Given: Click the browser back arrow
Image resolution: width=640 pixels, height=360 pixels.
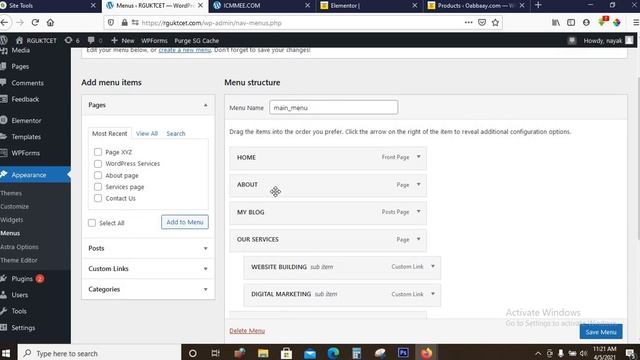Looking at the screenshot, I should [x=4, y=23].
